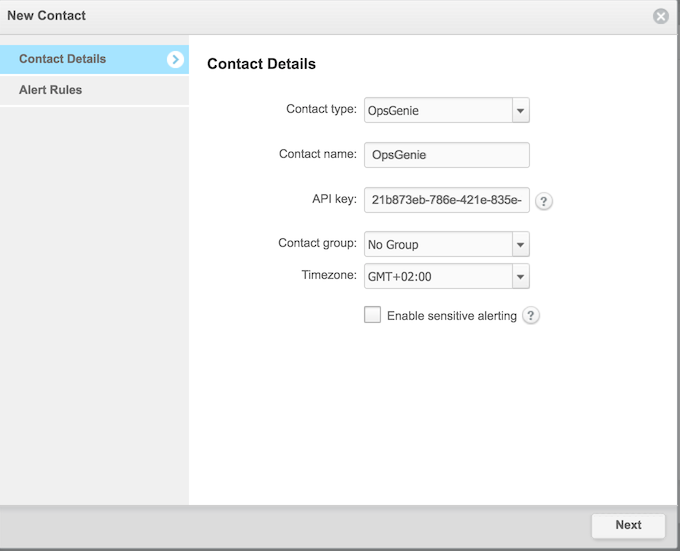Switch to the Alert Rules tab
The height and width of the screenshot is (551, 680).
[x=94, y=90]
